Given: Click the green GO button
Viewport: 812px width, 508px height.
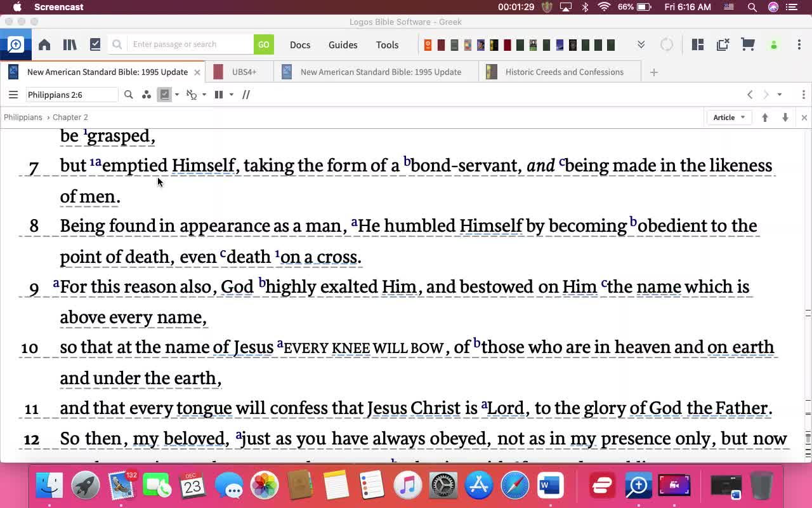Looking at the screenshot, I should (x=263, y=44).
